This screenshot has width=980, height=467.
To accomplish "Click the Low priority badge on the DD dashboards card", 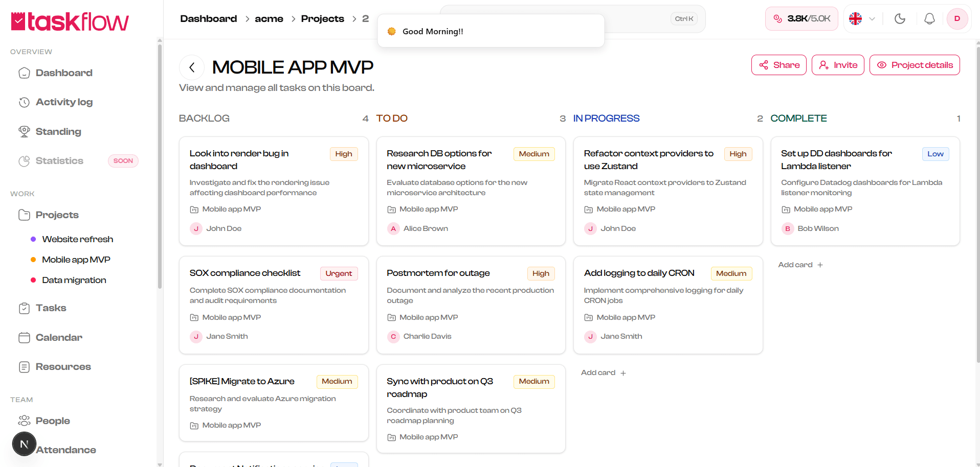I will tap(936, 154).
